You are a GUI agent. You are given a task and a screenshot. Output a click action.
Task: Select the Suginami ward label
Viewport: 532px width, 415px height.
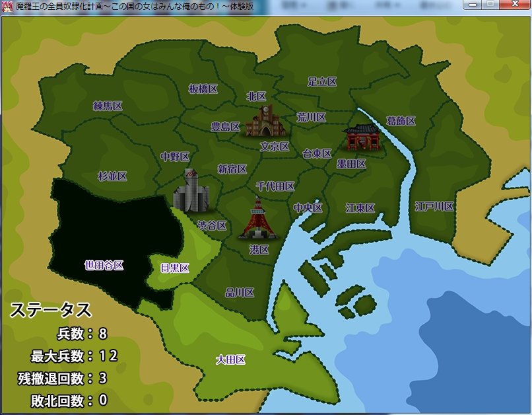(112, 176)
